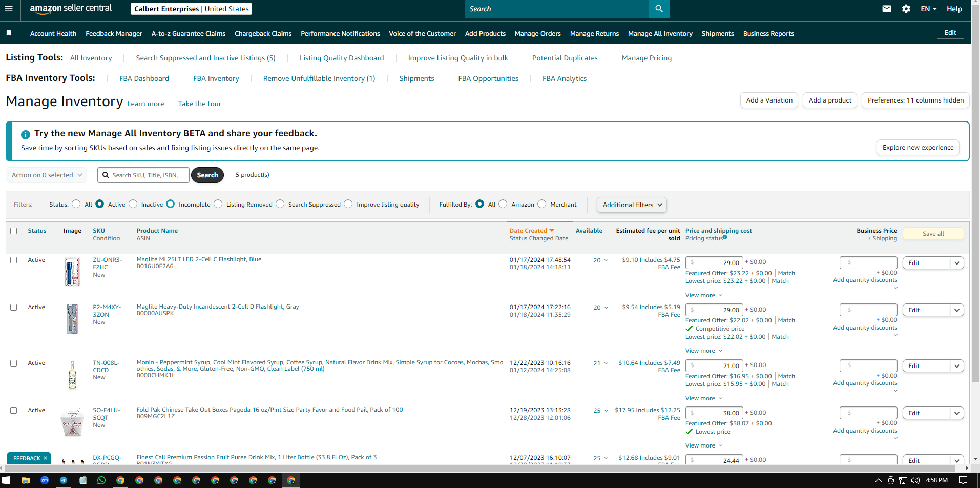The height and width of the screenshot is (488, 980).
Task: Open WhatsApp from the taskbar
Action: 101,480
